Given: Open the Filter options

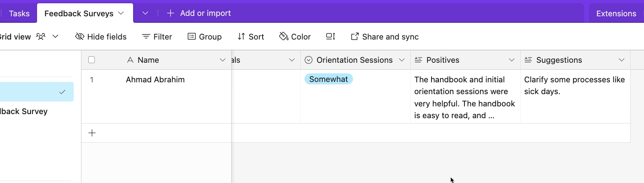Looking at the screenshot, I should coord(157,37).
